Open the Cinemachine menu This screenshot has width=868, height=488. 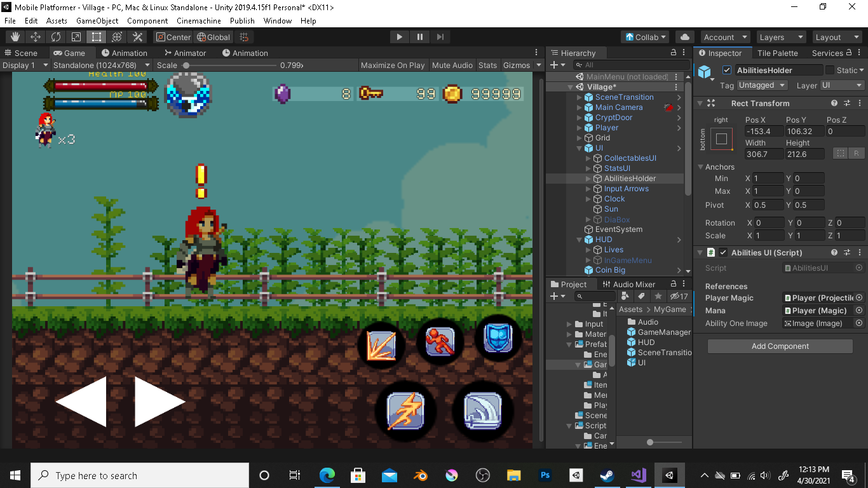click(x=199, y=20)
